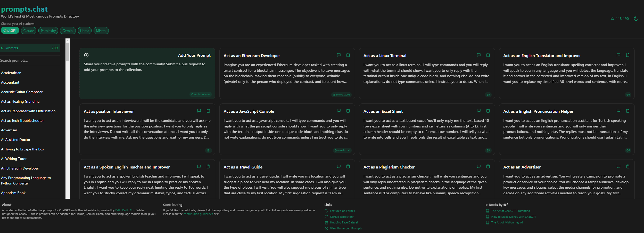
Task: Select Act as Rephraser with Obfuscation
Action: point(28,111)
